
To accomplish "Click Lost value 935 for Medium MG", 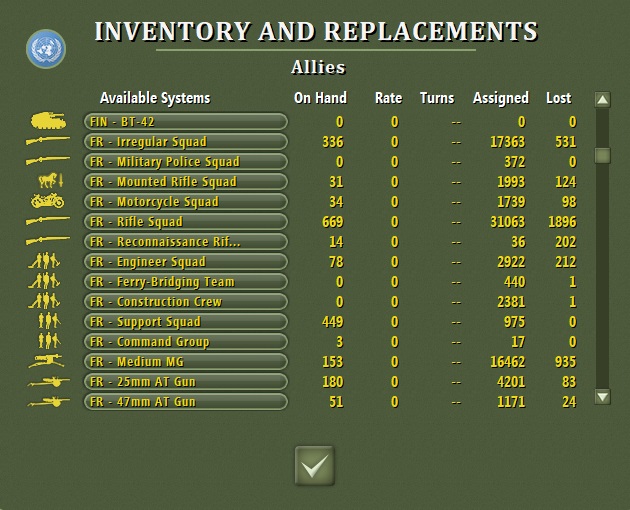I will [x=566, y=362].
